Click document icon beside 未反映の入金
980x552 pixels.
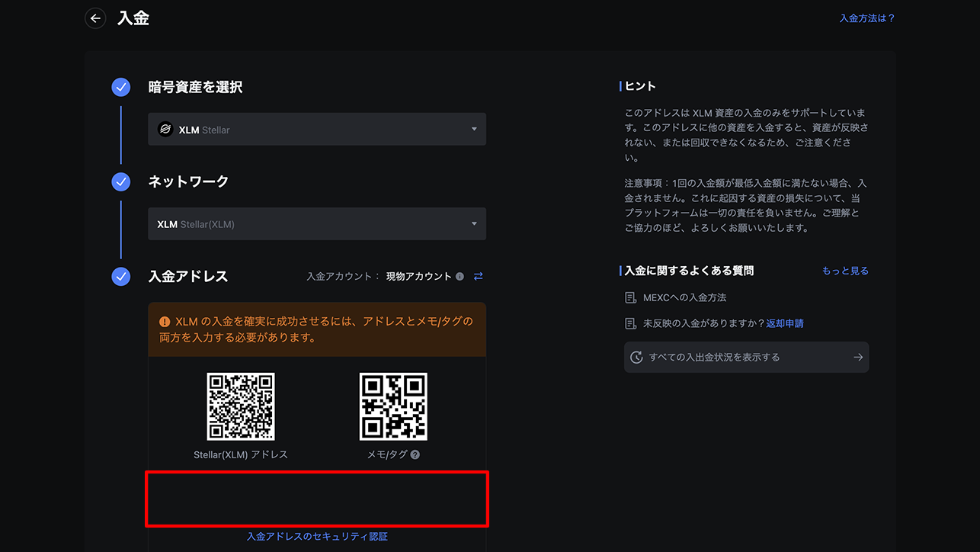[x=630, y=323]
